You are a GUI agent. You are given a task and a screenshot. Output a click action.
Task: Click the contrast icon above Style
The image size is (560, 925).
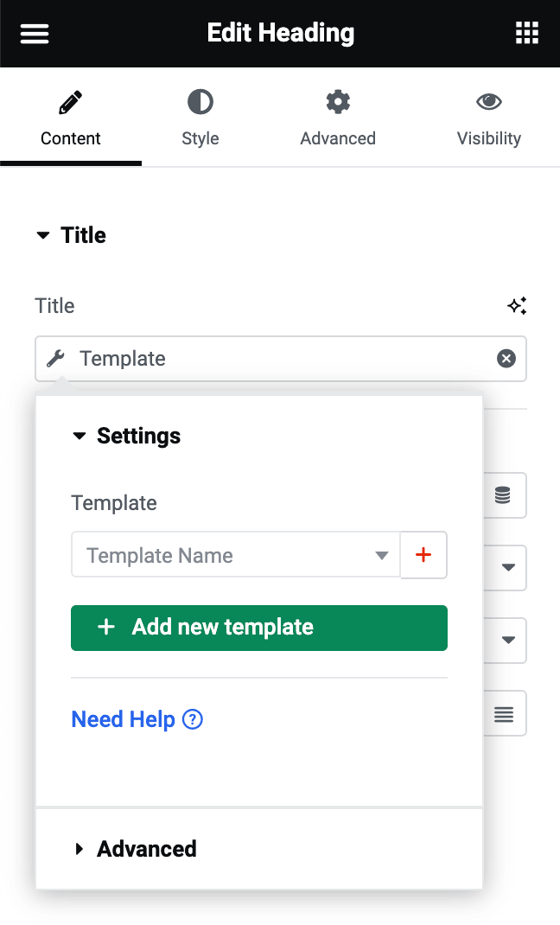click(200, 101)
